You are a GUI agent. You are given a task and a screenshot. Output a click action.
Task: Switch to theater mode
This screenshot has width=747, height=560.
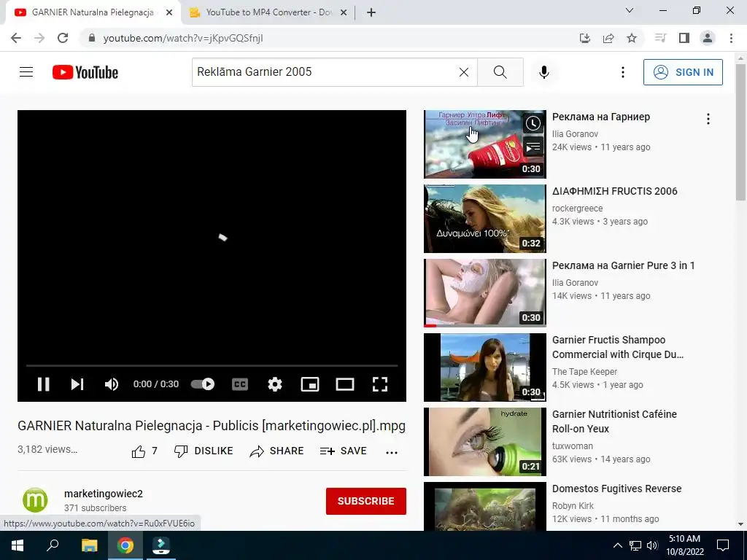[x=345, y=384]
